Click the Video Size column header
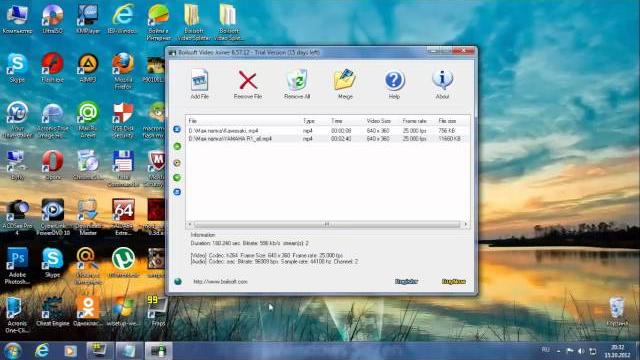 [381, 121]
